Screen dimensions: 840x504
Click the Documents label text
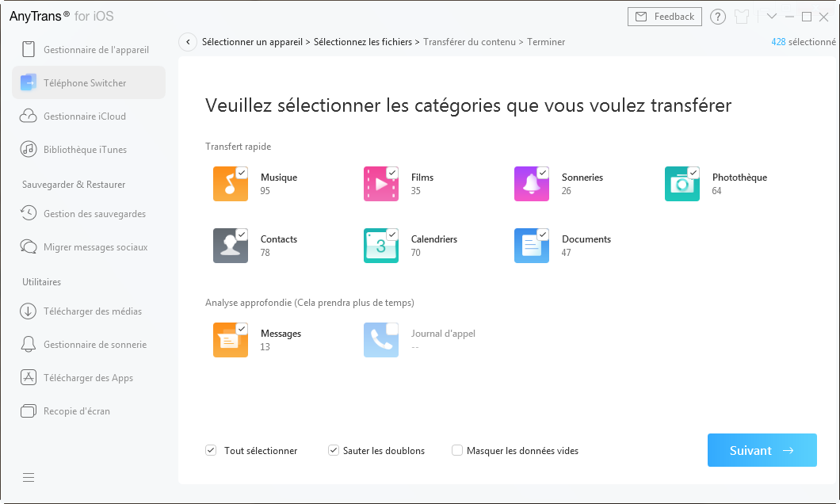(586, 239)
